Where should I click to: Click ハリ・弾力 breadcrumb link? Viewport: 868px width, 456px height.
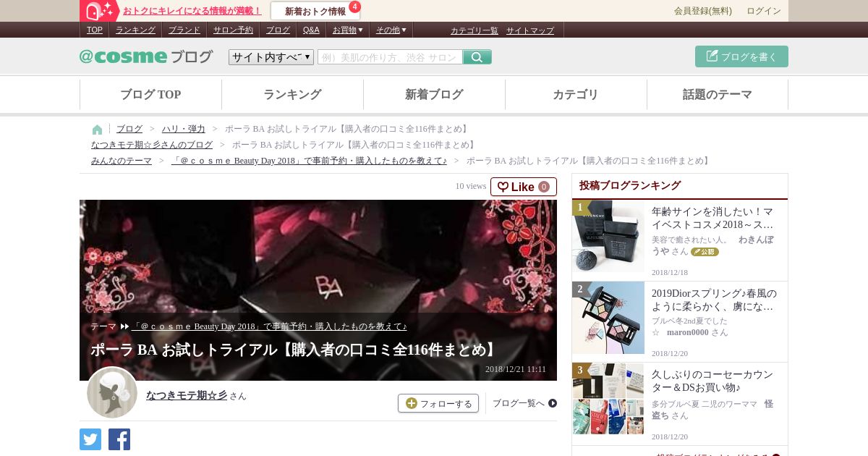tap(184, 129)
